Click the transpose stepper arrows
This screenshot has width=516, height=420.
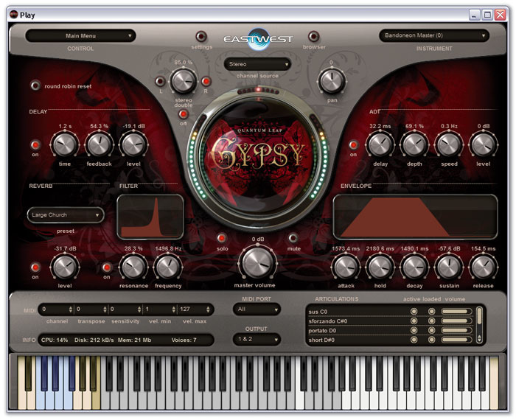pos(105,309)
